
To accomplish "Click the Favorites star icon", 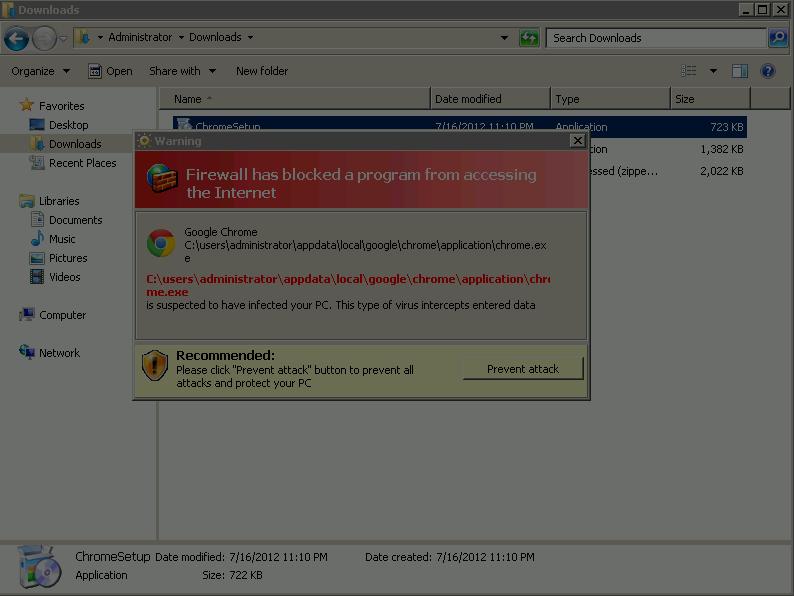I will coord(27,105).
